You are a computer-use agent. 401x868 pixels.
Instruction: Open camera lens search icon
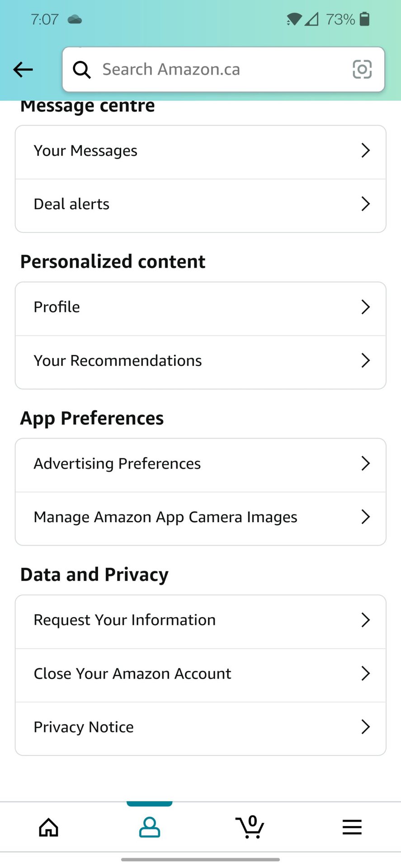coord(362,70)
